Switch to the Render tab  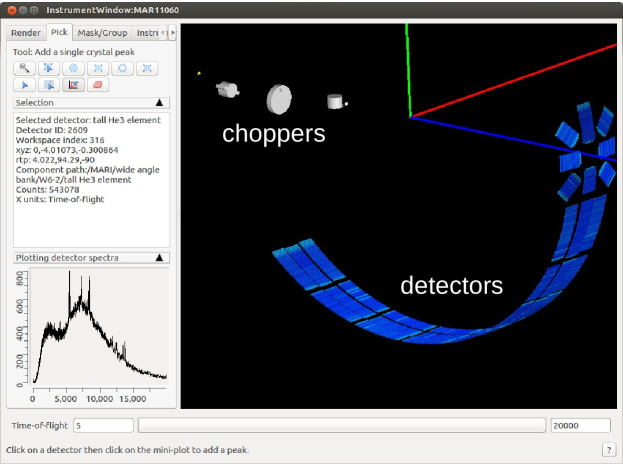(x=27, y=33)
